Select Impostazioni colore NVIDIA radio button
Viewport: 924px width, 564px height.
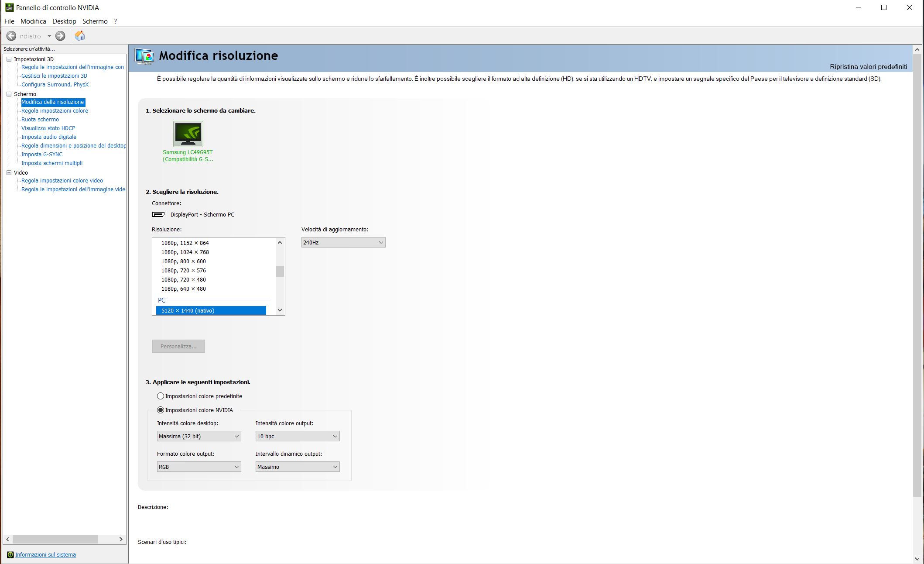pyautogui.click(x=161, y=410)
